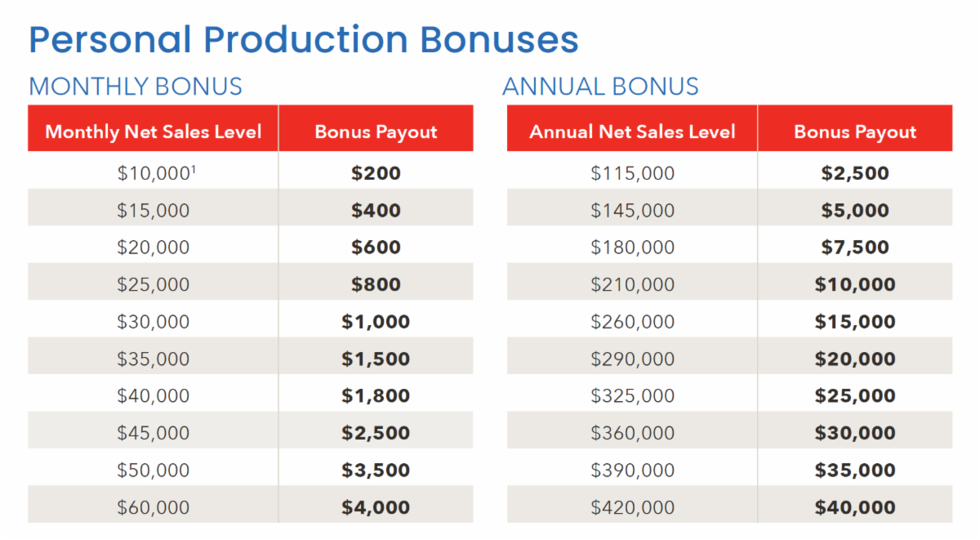Click the $260,000 annual sales level

[x=632, y=322]
